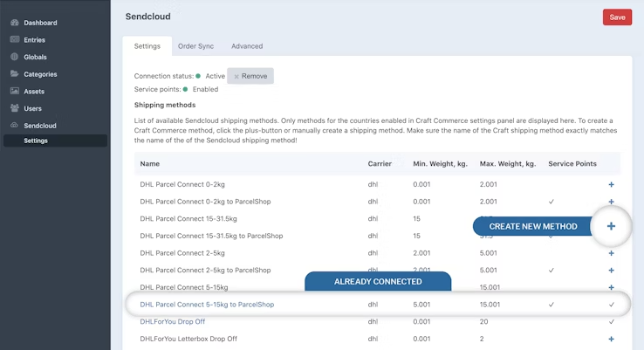Click the Entries sidebar icon
This screenshot has height=350, width=644.
point(14,40)
